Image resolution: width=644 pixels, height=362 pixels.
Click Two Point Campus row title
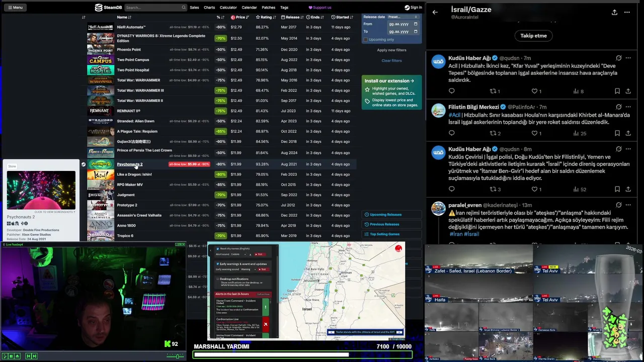[x=133, y=60]
